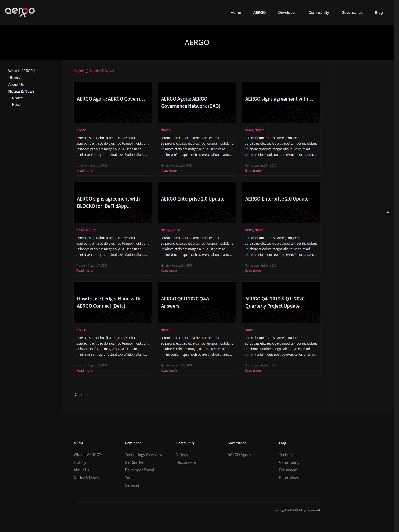Click footer Services link
Viewport: 399px width, 532px height.
point(132,485)
